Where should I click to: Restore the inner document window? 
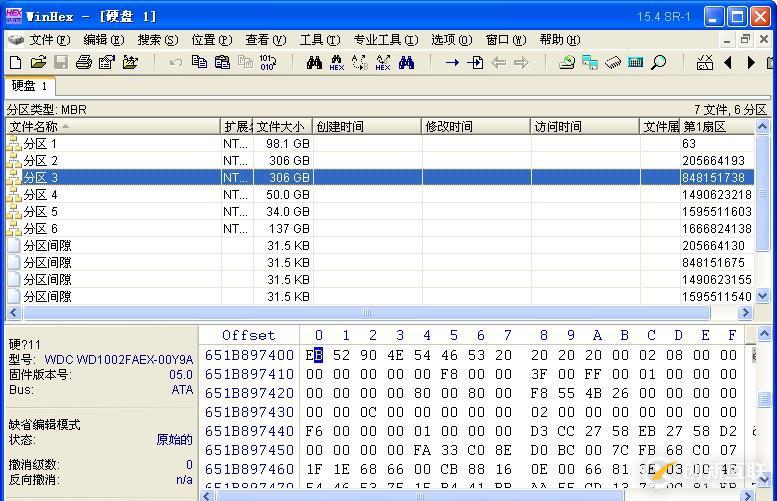(x=745, y=40)
